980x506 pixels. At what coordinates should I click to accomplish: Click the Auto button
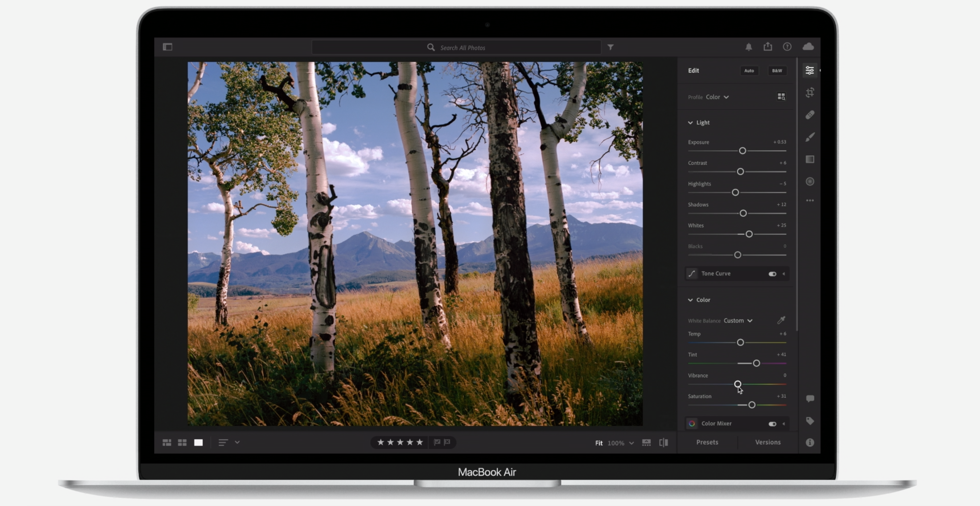point(749,71)
